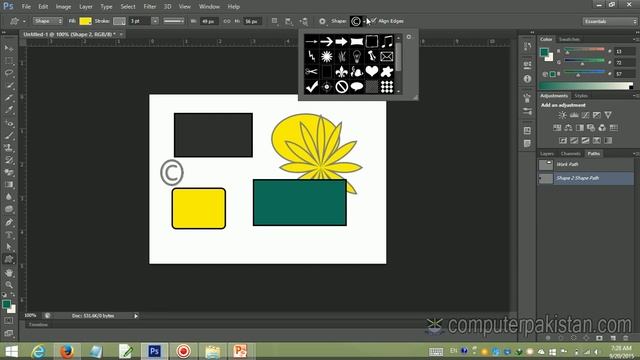Choose the starburst shape preset
Screen dimensions: 640x360
tap(327, 56)
